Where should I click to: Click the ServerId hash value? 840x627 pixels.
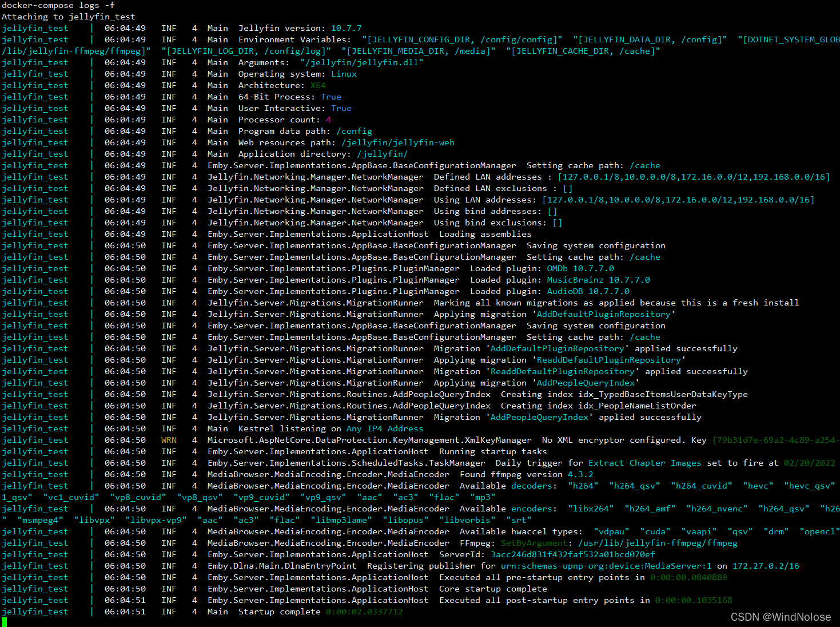click(573, 554)
